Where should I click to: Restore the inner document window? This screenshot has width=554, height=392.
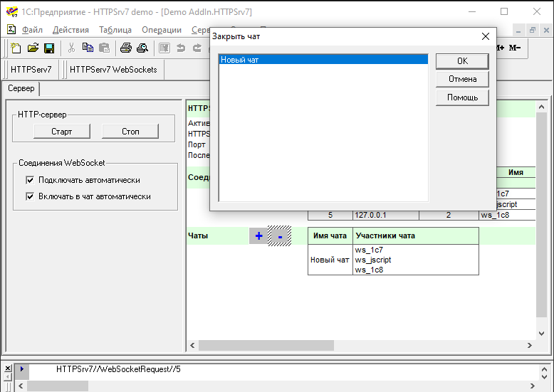coord(533,31)
